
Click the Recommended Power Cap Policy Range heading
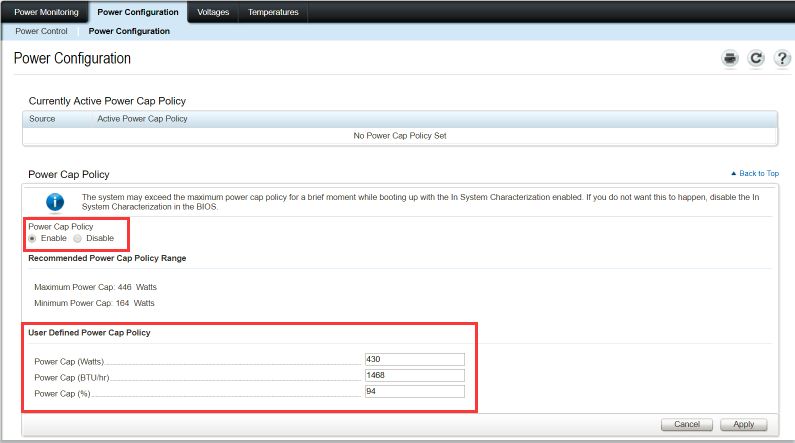pyautogui.click(x=107, y=258)
